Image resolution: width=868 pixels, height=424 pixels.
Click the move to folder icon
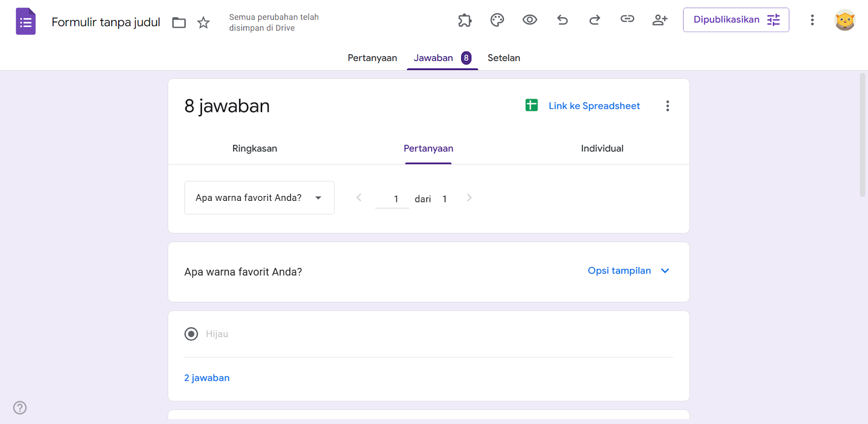(179, 22)
